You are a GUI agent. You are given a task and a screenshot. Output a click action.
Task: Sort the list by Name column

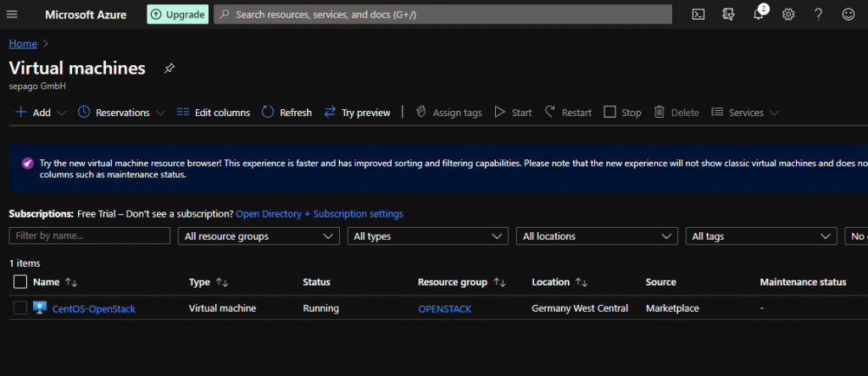coord(47,282)
